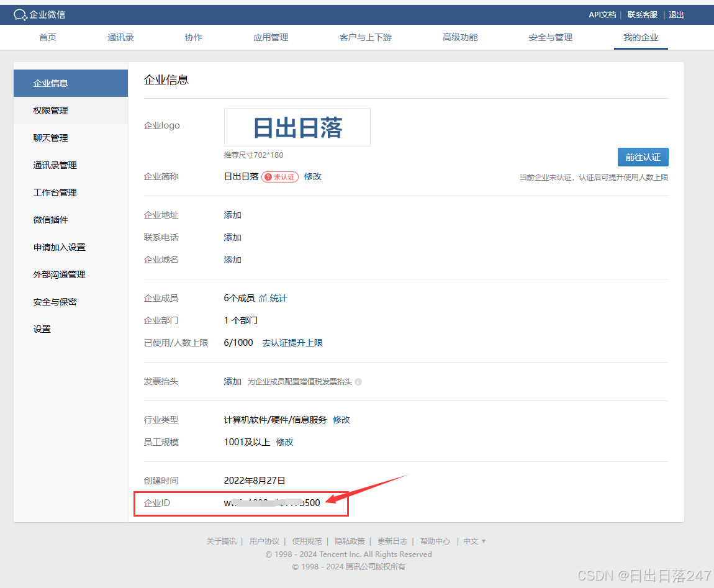Select 企业信息 in the sidebar

[71, 83]
